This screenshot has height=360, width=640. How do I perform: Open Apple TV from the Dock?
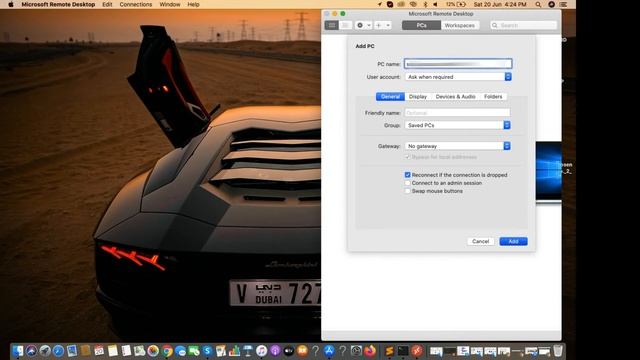(289, 351)
